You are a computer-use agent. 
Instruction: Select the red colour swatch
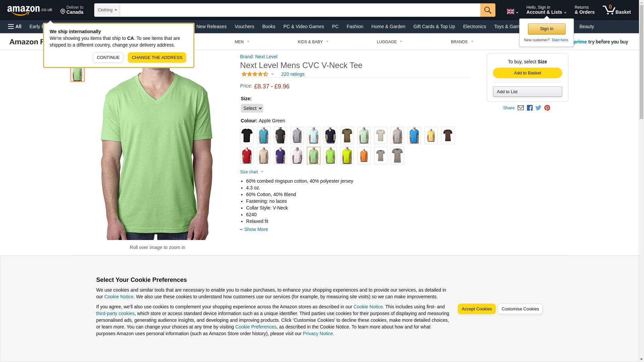pos(247,156)
